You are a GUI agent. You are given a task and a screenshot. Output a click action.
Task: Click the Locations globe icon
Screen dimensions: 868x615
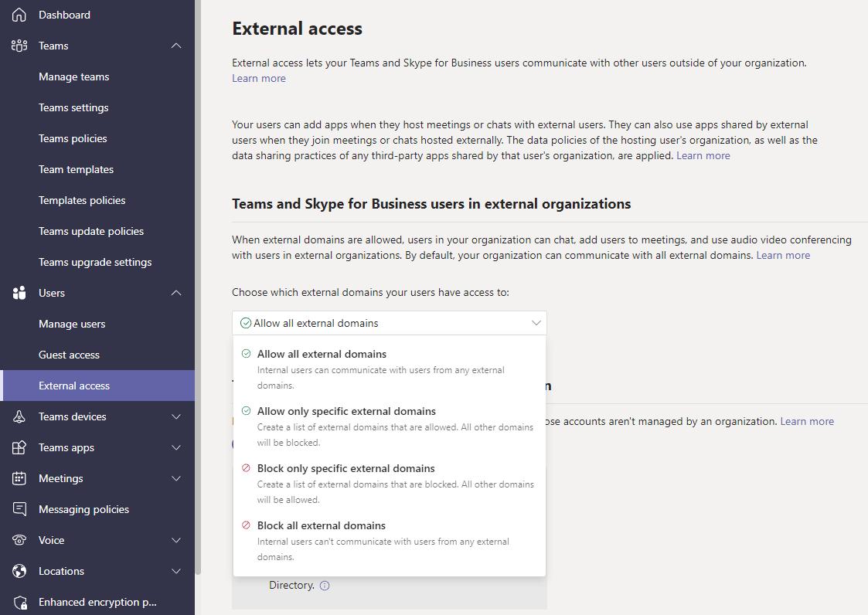click(x=19, y=571)
